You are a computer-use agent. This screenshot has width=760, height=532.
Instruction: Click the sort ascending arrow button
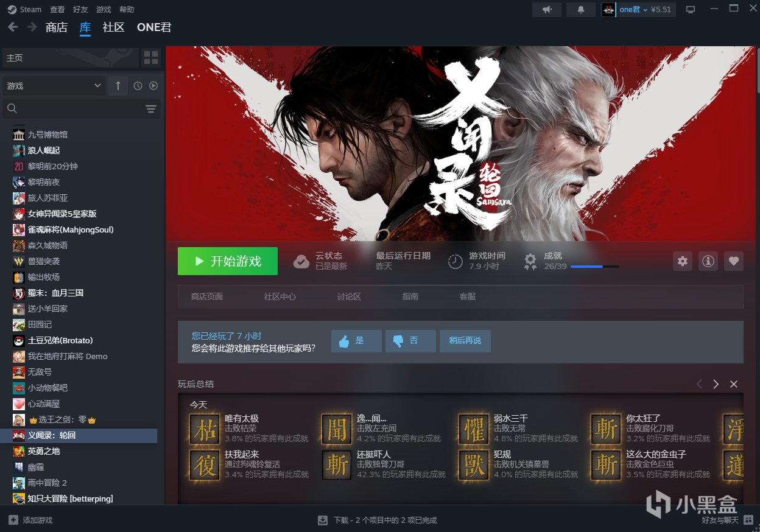118,86
